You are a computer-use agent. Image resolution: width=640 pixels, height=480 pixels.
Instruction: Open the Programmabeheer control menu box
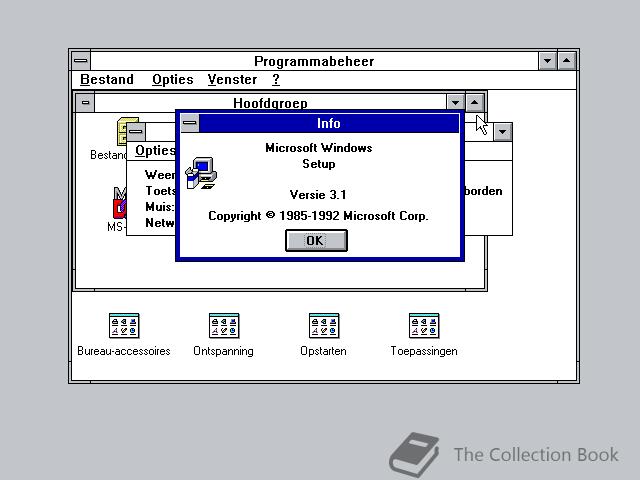[x=81, y=61]
